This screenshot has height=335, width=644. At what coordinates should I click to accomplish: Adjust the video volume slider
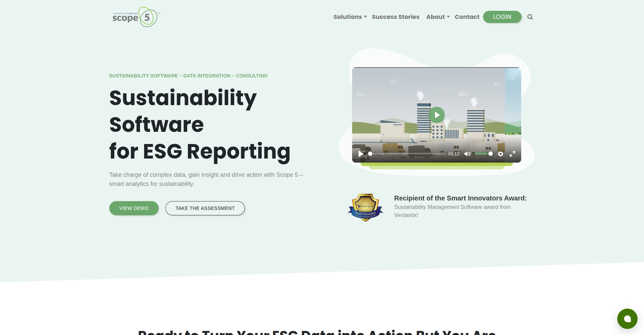pos(483,154)
